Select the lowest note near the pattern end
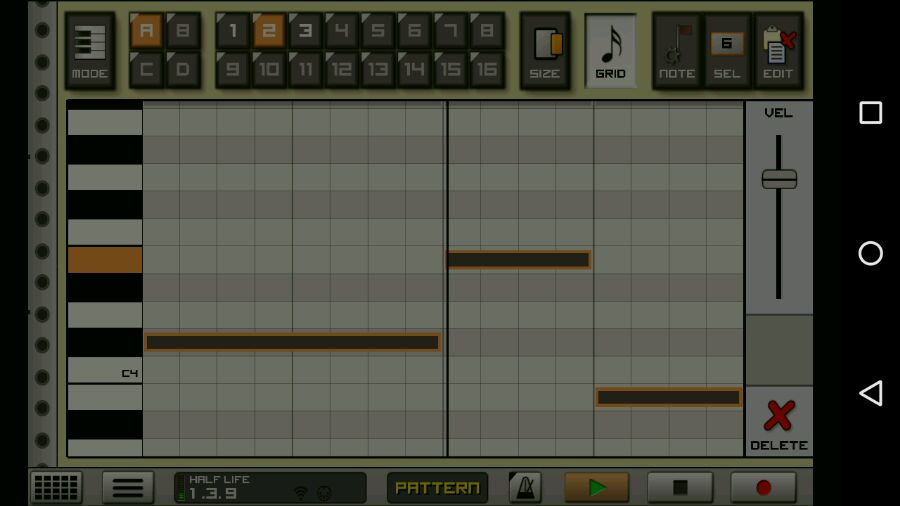Viewport: 900px width, 506px height. point(669,397)
